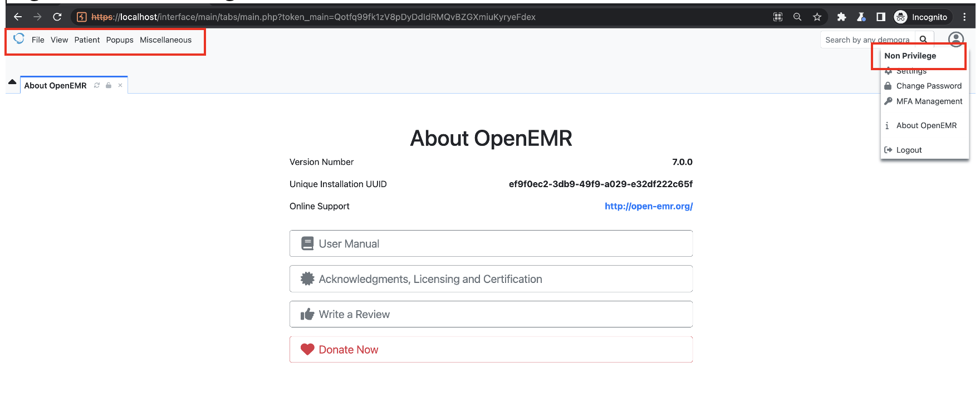
Task: Click the lock icon beside Change Password
Action: pos(888,86)
